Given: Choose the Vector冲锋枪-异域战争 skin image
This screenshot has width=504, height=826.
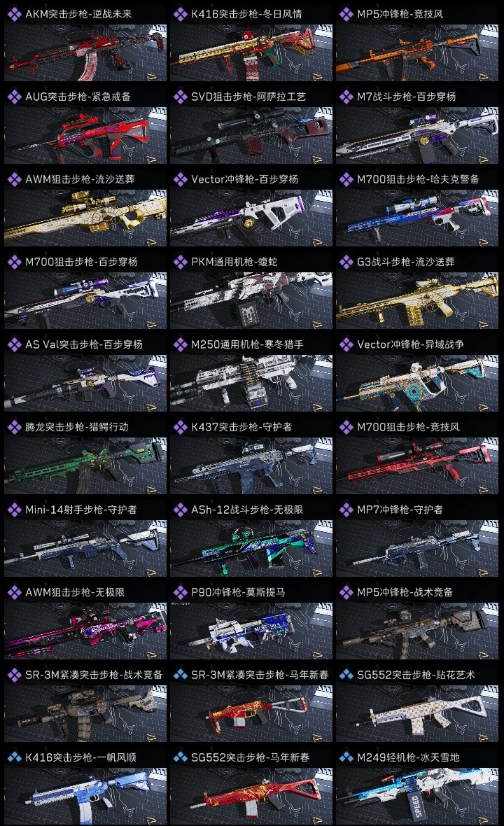Looking at the screenshot, I should point(417,383).
